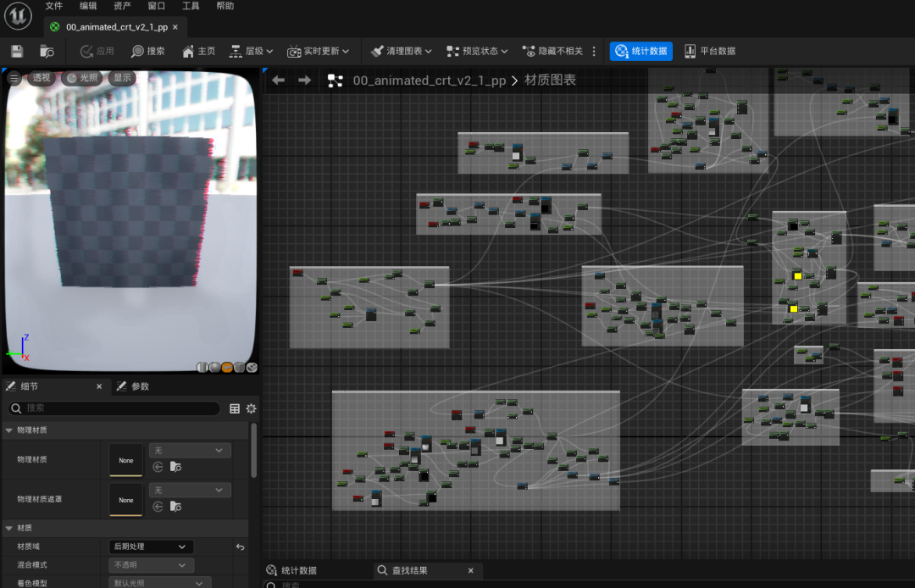The width and height of the screenshot is (915, 588).
Task: Click use-selected arrow for 物理材质
Action: [x=158, y=467]
